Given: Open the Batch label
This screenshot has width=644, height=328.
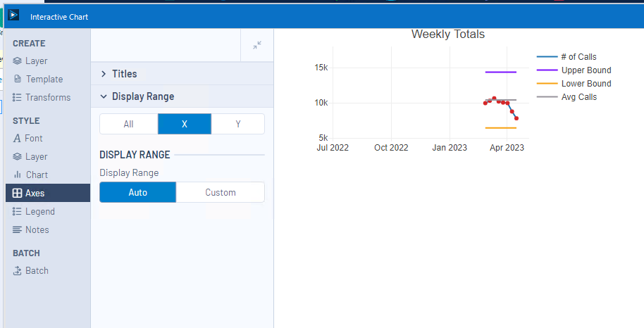Looking at the screenshot, I should pos(37,270).
